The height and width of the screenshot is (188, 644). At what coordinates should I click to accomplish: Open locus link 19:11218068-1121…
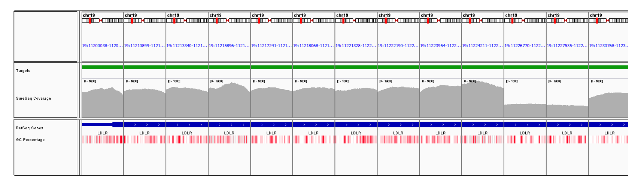pos(313,46)
